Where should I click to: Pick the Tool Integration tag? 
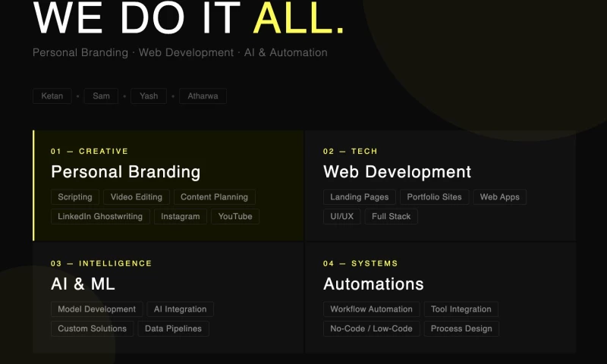click(x=461, y=309)
